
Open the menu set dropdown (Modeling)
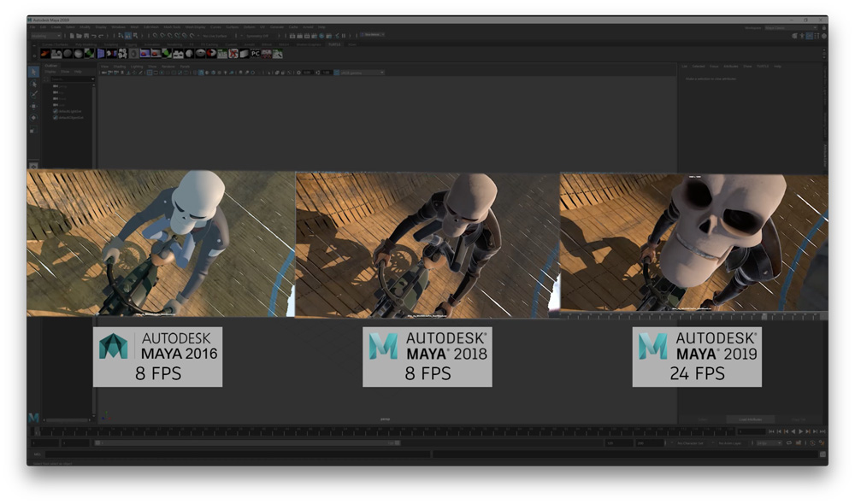[x=44, y=36]
